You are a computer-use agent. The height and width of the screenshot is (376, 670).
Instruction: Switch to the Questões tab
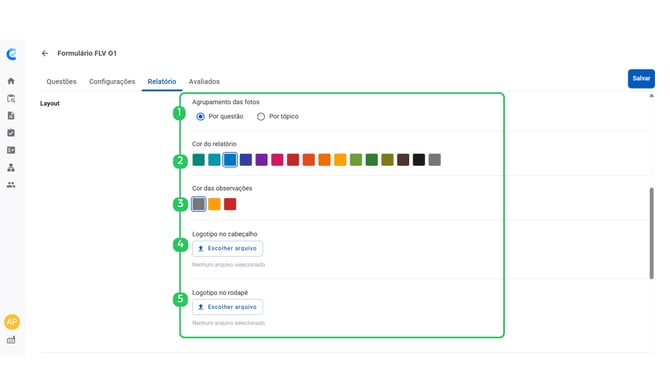point(62,81)
